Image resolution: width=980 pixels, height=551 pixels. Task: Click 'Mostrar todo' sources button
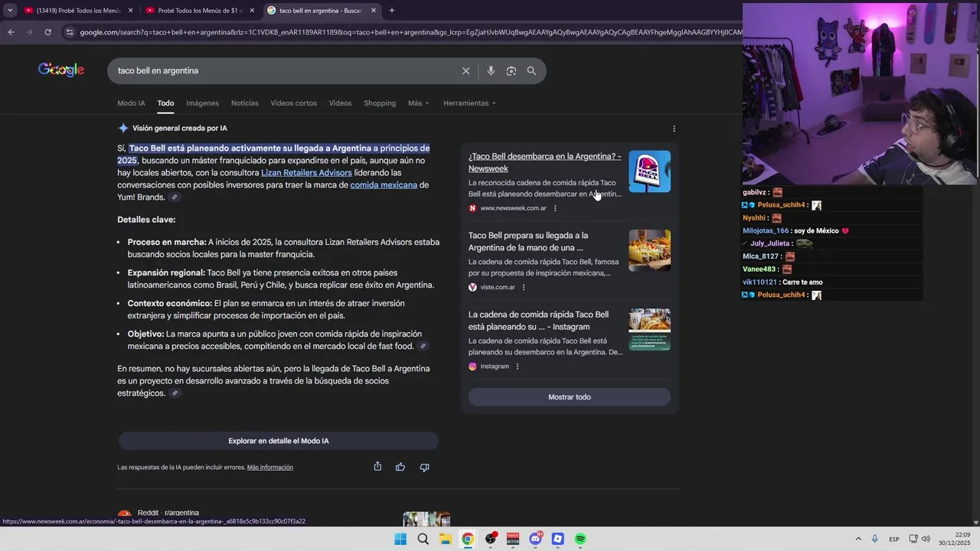(x=570, y=397)
